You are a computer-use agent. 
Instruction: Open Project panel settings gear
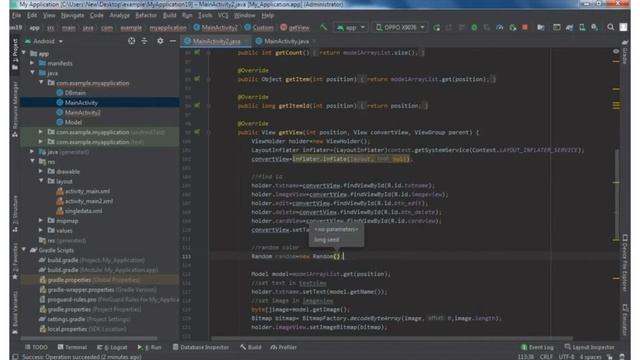tap(160, 41)
